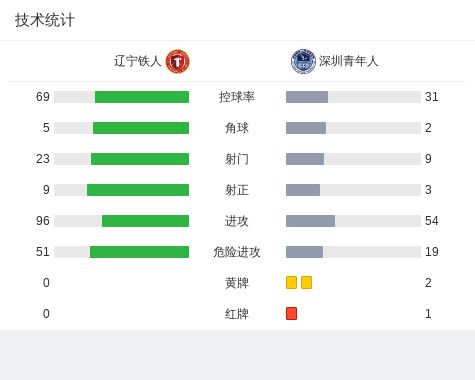
Task: Click the 危险进攻 stat label
Action: pyautogui.click(x=237, y=252)
